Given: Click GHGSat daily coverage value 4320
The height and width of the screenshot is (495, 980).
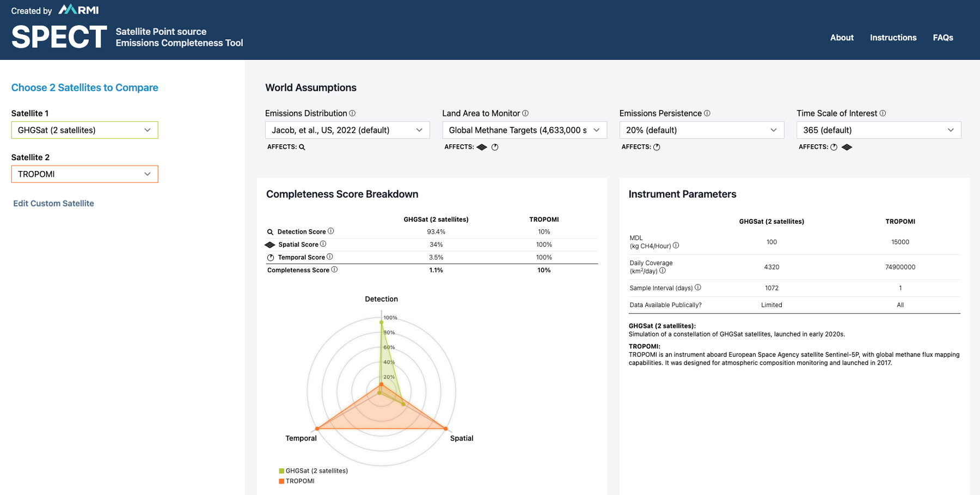Looking at the screenshot, I should tap(771, 267).
